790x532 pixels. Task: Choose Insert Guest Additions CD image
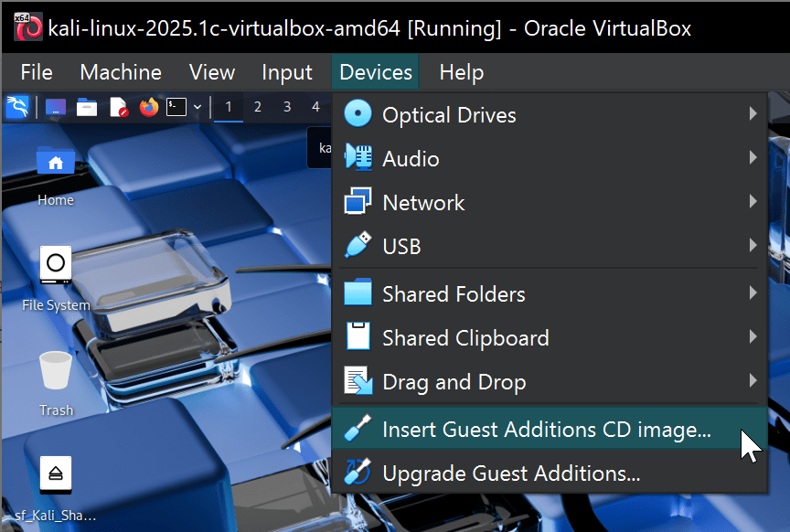(550, 429)
